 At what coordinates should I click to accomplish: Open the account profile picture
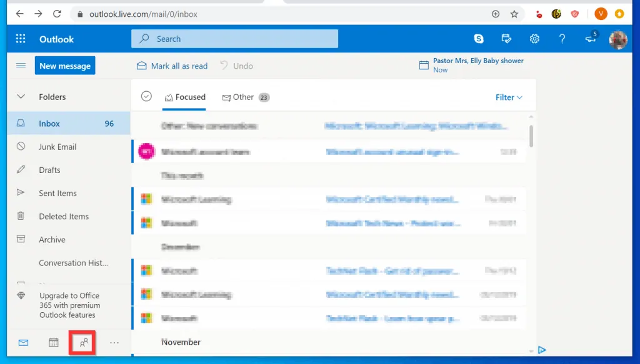618,39
